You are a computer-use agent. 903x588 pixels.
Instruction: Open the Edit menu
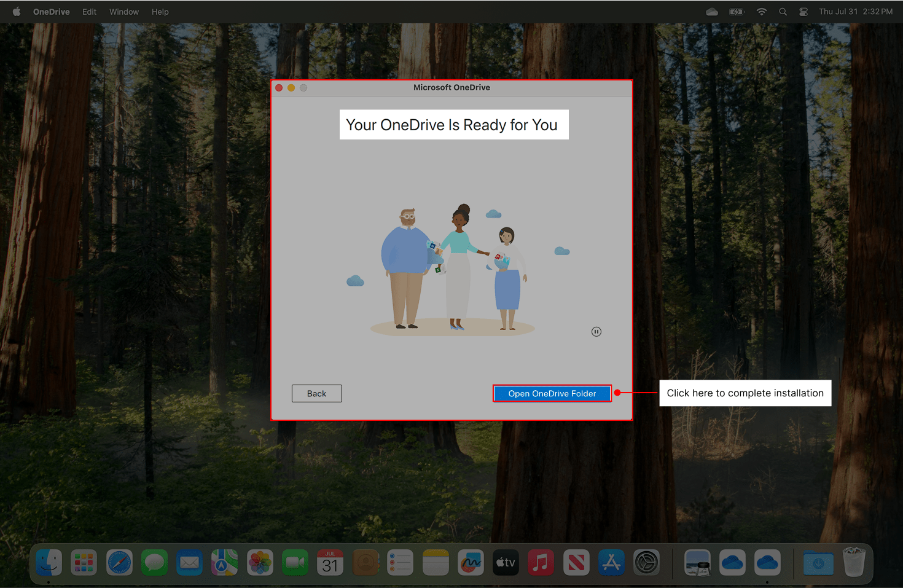pos(89,12)
